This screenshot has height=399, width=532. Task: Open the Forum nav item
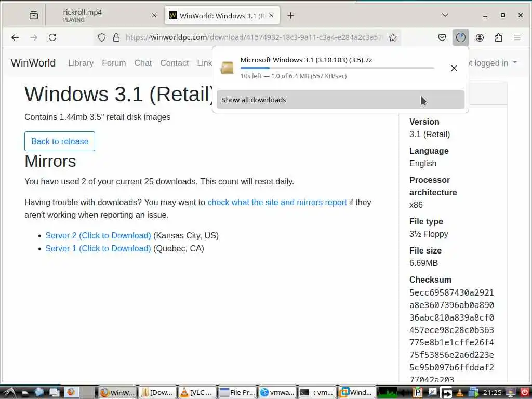pos(114,63)
